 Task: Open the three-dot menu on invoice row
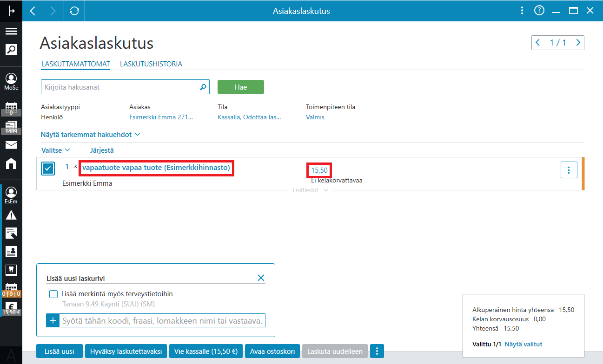point(569,170)
